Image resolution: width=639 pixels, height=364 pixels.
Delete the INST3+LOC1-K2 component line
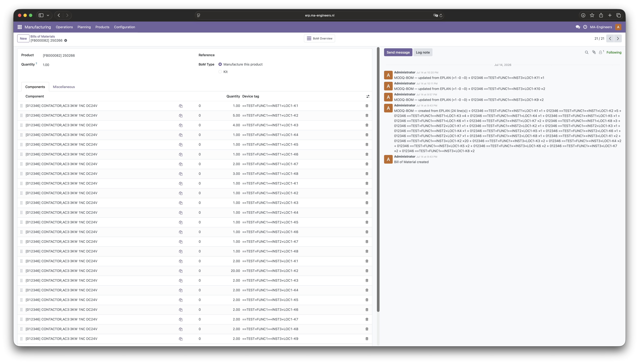point(367,271)
